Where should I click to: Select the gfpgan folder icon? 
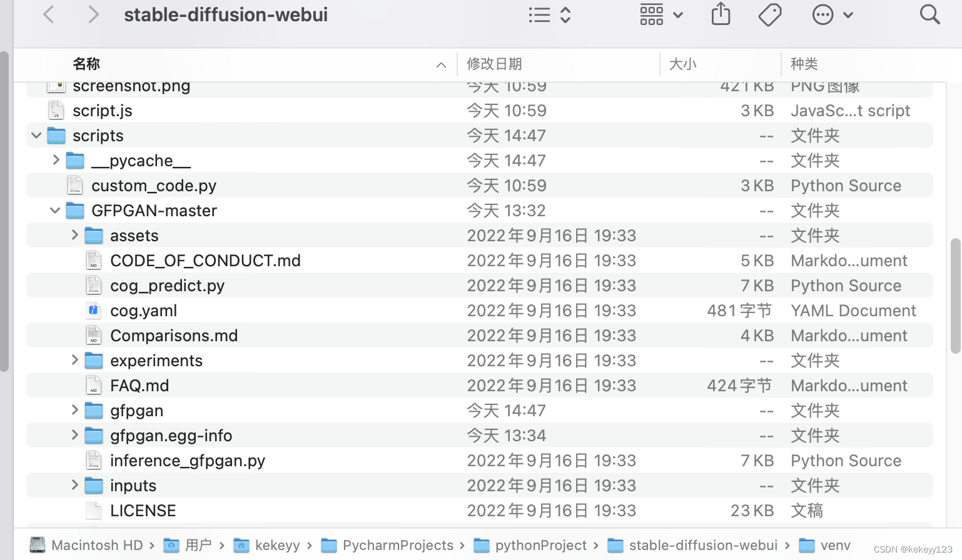pos(94,410)
